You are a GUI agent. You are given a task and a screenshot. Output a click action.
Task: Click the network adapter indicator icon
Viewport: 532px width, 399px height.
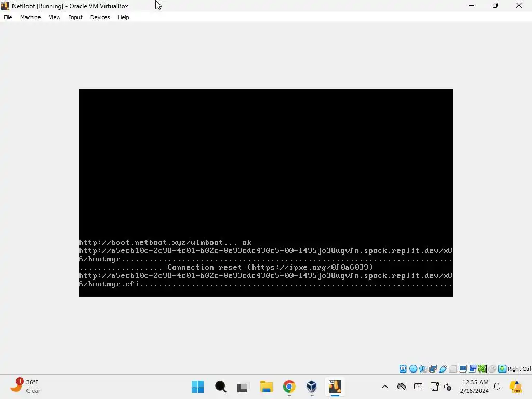[x=433, y=369]
